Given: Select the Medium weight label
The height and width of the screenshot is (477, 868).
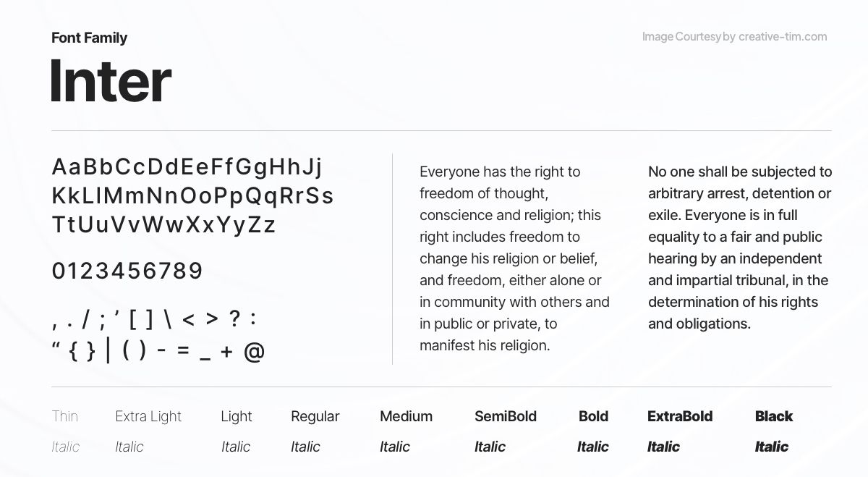Looking at the screenshot, I should coord(406,416).
